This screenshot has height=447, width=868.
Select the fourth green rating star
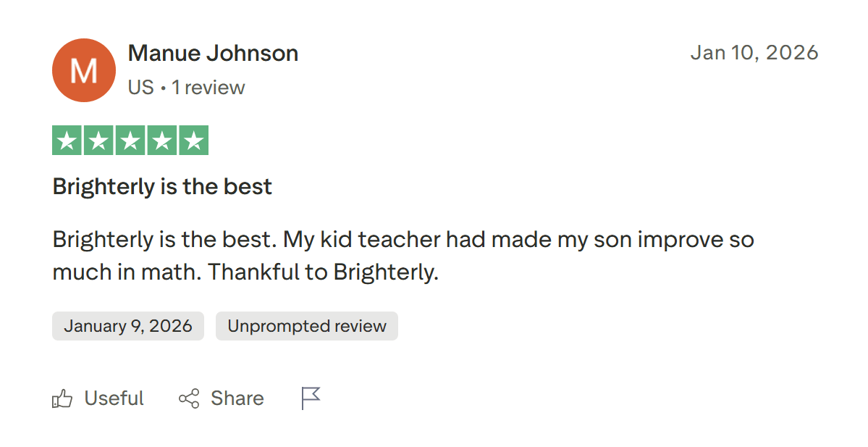(x=161, y=140)
